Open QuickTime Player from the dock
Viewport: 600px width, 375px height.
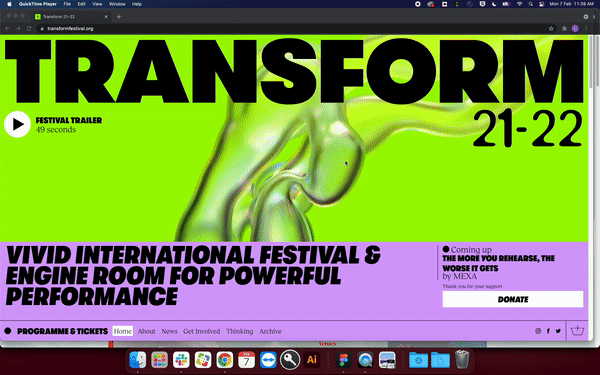pyautogui.click(x=365, y=360)
